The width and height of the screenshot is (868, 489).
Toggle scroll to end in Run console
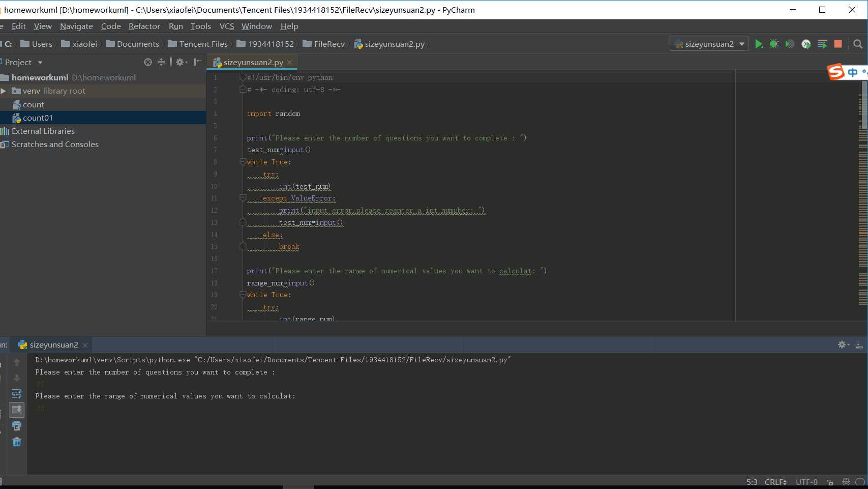pos(17,410)
